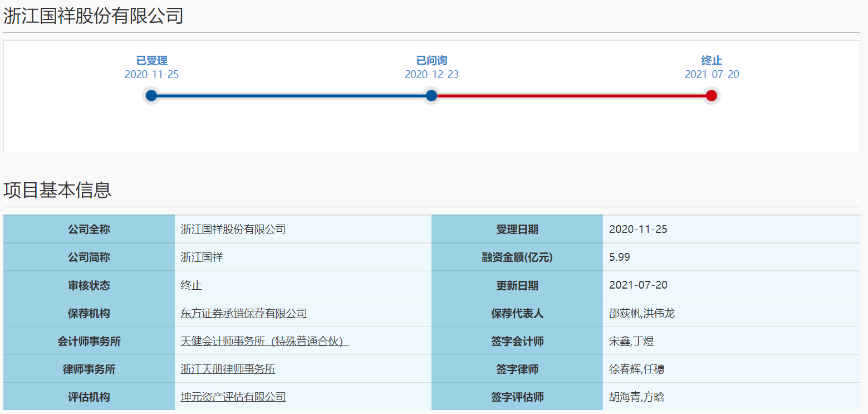Click the 受理日期 header cell
Viewport: 868px width, 414px height.
[517, 229]
